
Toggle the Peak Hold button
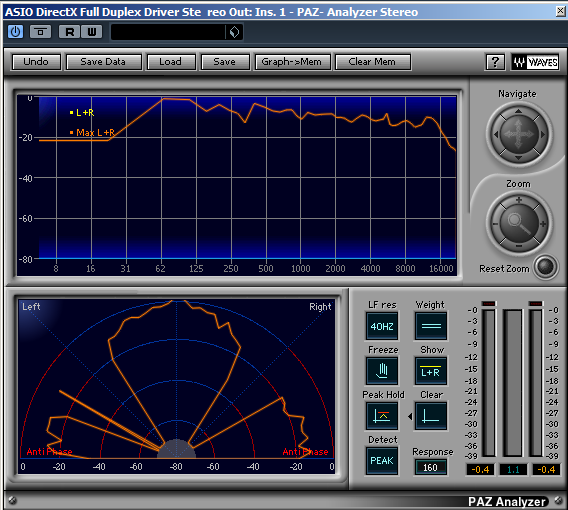382,416
